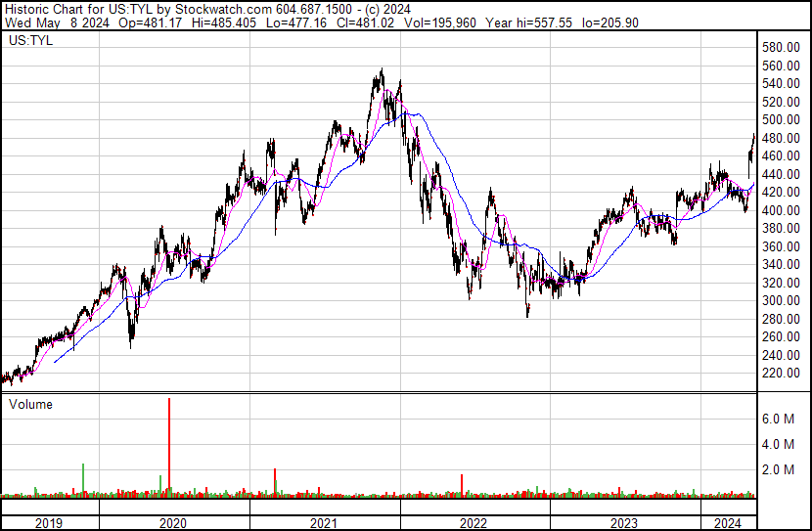
Task: Click the 460.00 price axis label
Action: 781,155
